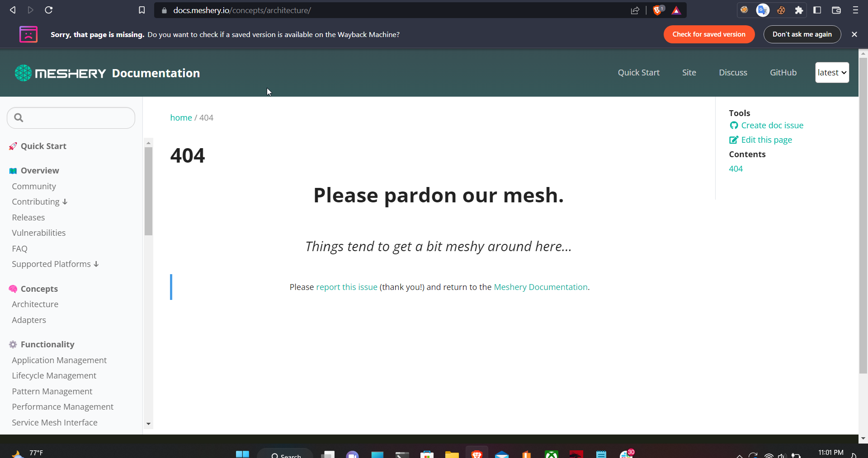Image resolution: width=868 pixels, height=458 pixels.
Task: Click Check for saved version
Action: [708, 34]
